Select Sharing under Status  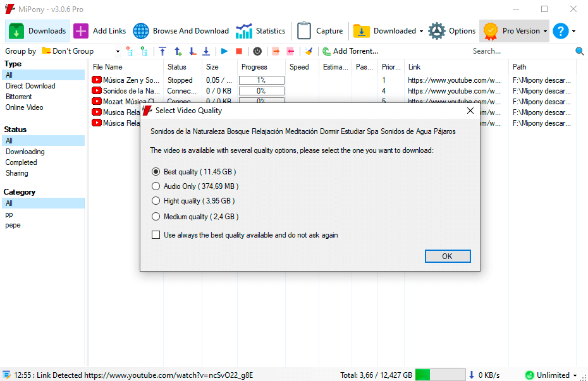[17, 173]
